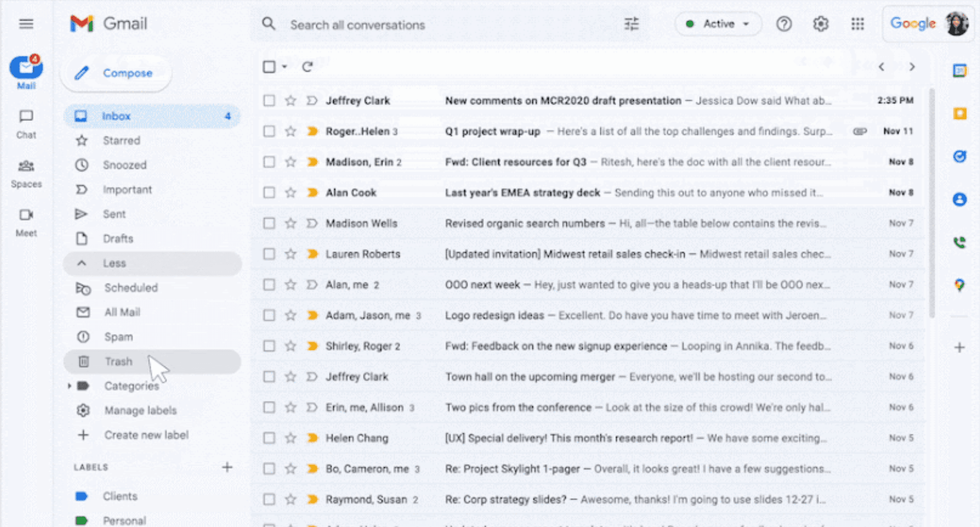Open Google Keep in the side panel

coord(960,114)
